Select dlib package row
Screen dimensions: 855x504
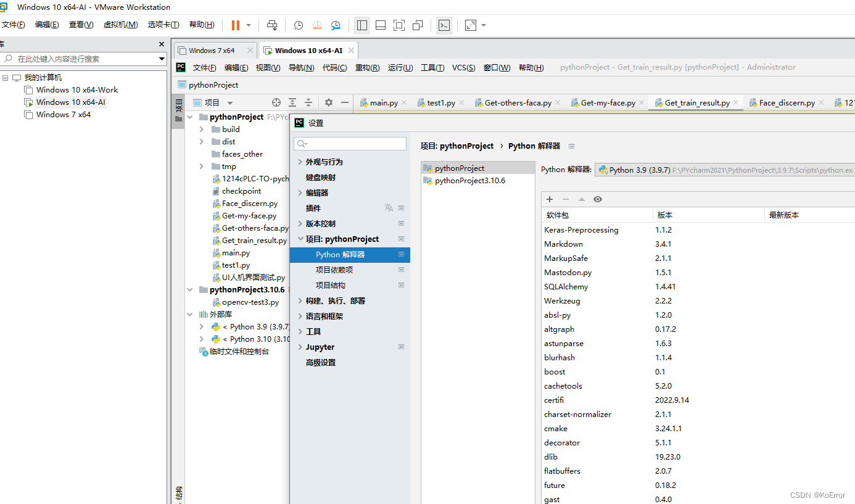click(x=698, y=457)
